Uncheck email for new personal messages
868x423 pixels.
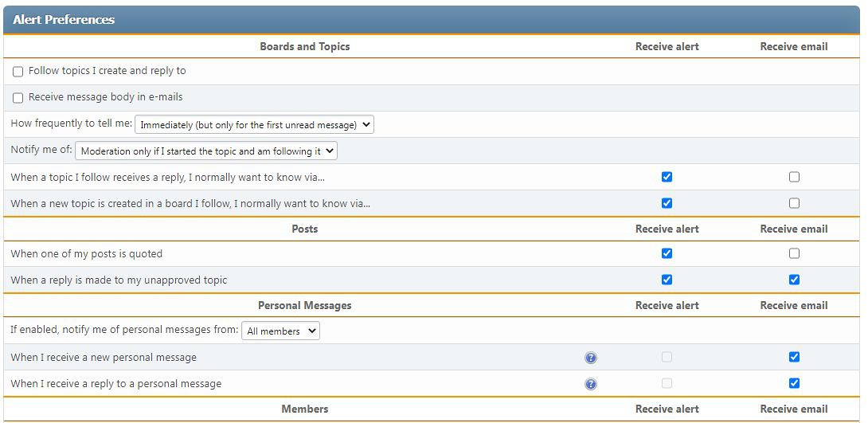[794, 357]
